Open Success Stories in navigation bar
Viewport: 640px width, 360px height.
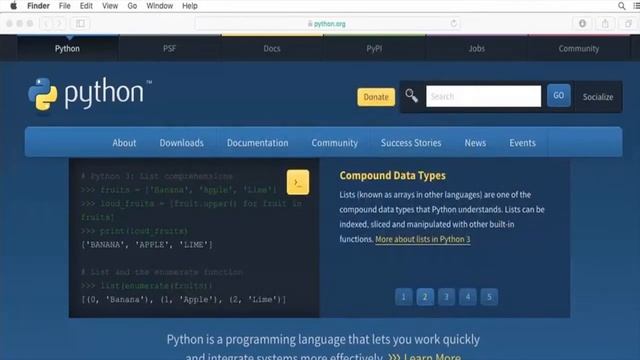[411, 143]
